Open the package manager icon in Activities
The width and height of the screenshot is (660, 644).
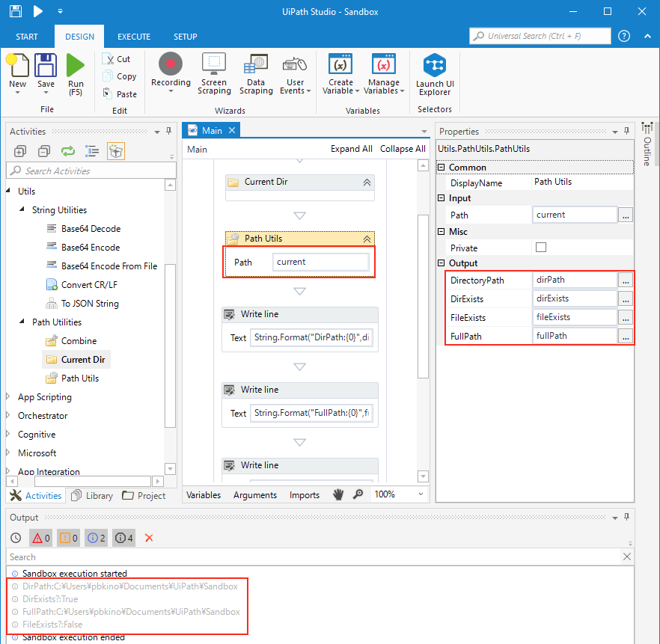pyautogui.click(x=116, y=151)
